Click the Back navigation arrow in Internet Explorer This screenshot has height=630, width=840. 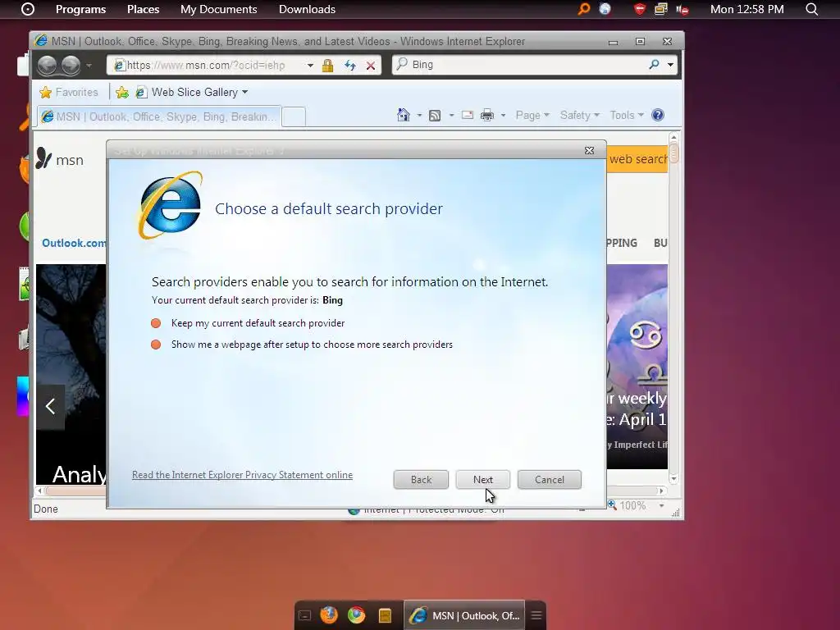pos(47,66)
